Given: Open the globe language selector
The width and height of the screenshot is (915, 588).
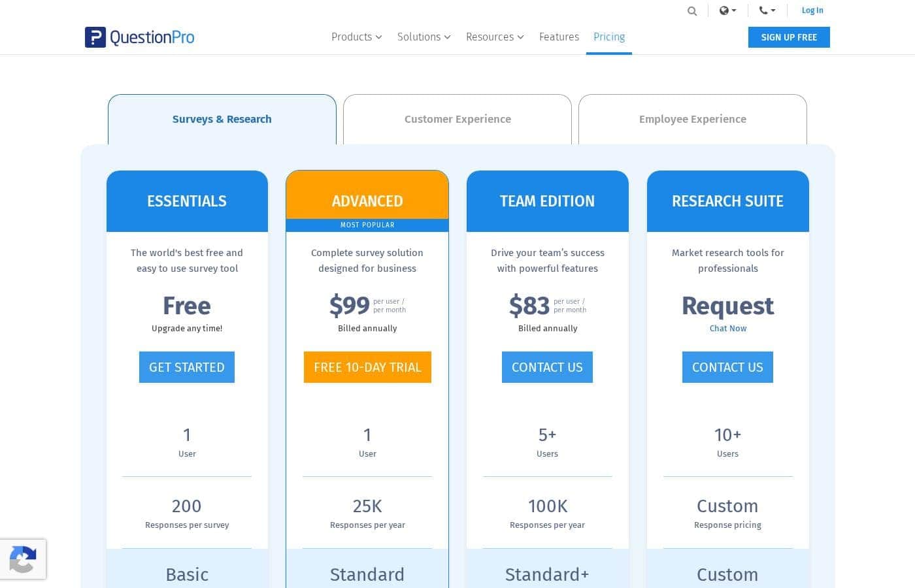Looking at the screenshot, I should pos(727,10).
